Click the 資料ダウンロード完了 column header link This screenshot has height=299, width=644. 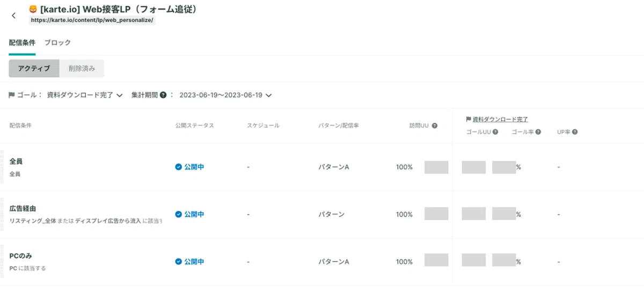click(500, 119)
